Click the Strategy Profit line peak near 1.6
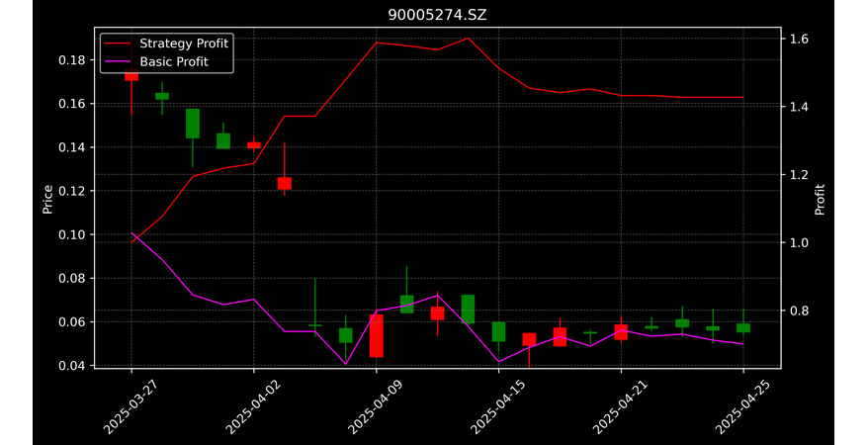868x445 pixels. [x=468, y=39]
